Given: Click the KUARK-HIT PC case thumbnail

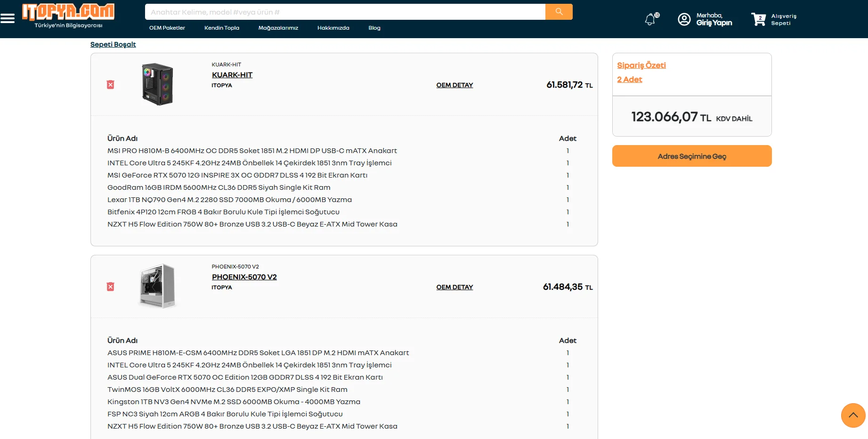Looking at the screenshot, I should coord(158,84).
